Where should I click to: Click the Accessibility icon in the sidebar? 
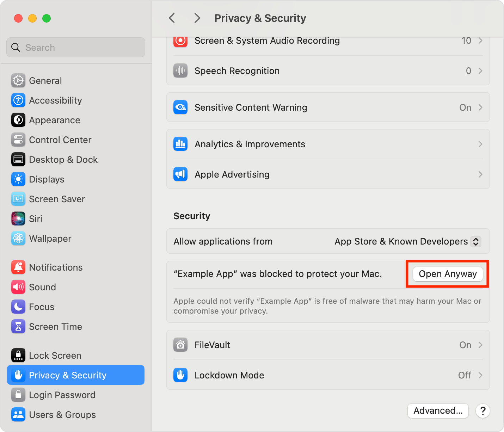coord(18,100)
